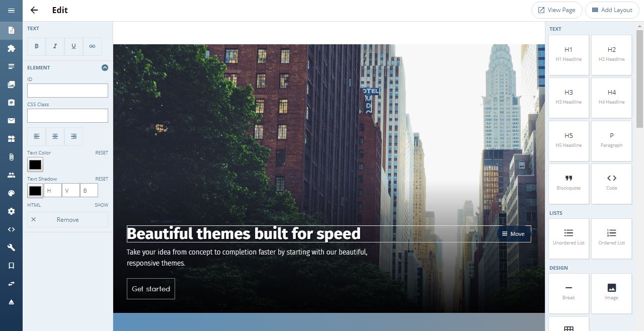The image size is (644, 331).
Task: Toggle bold text formatting
Action: coord(37,46)
